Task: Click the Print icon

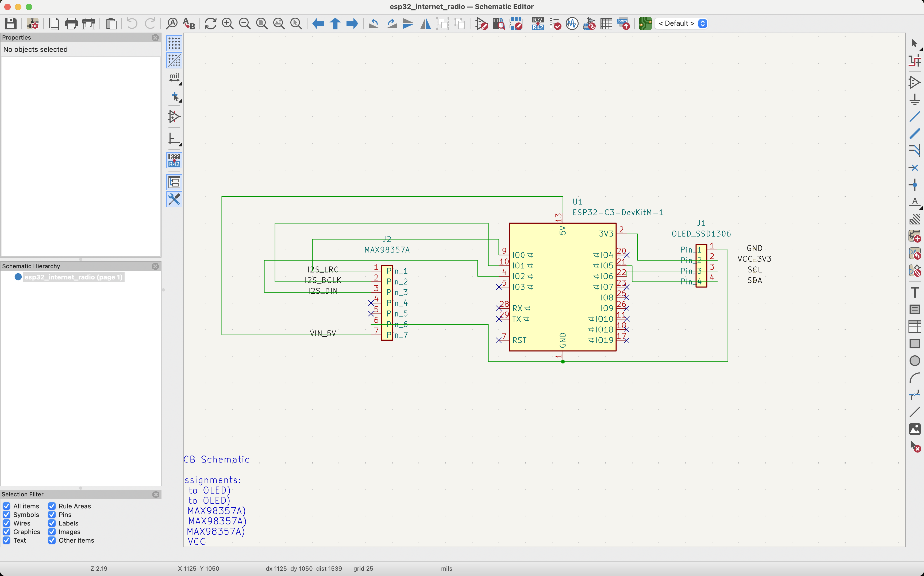Action: coord(71,24)
